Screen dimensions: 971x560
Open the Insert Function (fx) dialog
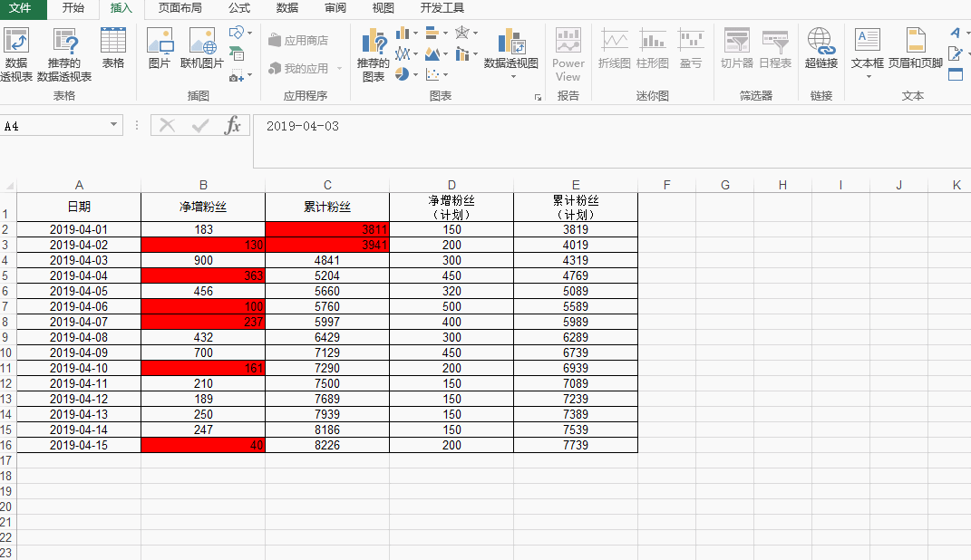coord(233,126)
